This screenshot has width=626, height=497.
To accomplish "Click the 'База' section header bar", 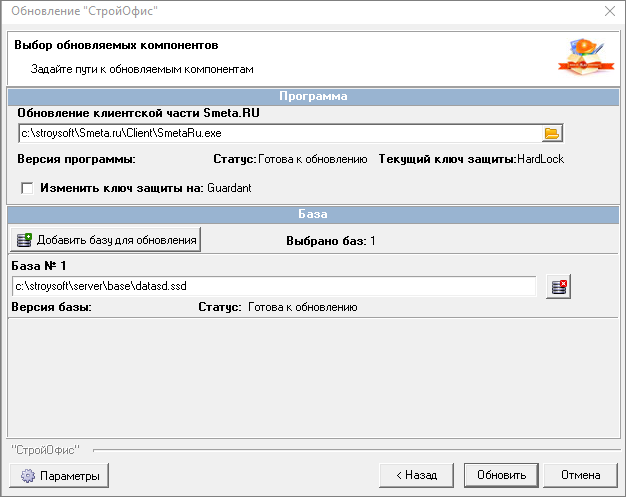I will click(313, 214).
